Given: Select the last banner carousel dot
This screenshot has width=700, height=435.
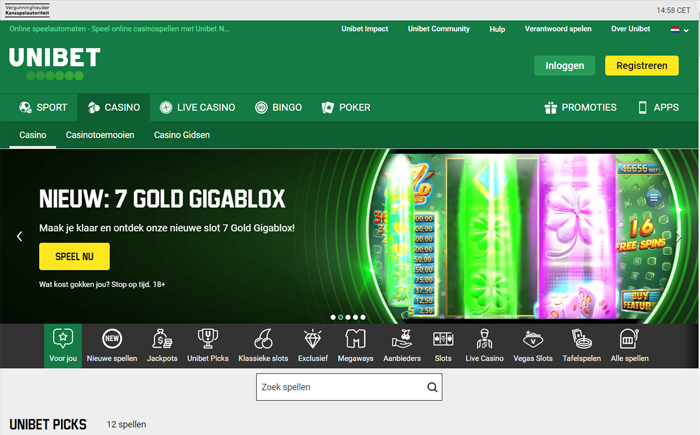Looking at the screenshot, I should (x=362, y=318).
